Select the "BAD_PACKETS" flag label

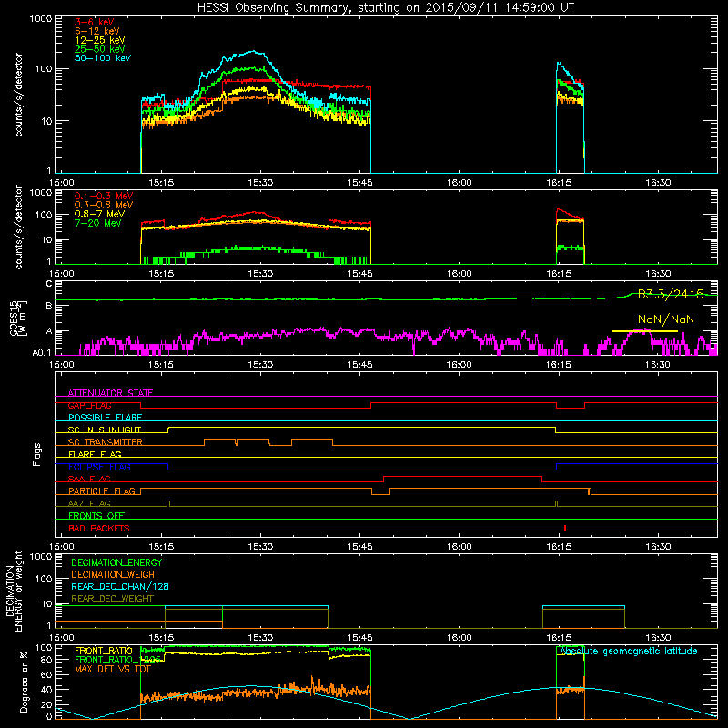click(99, 529)
